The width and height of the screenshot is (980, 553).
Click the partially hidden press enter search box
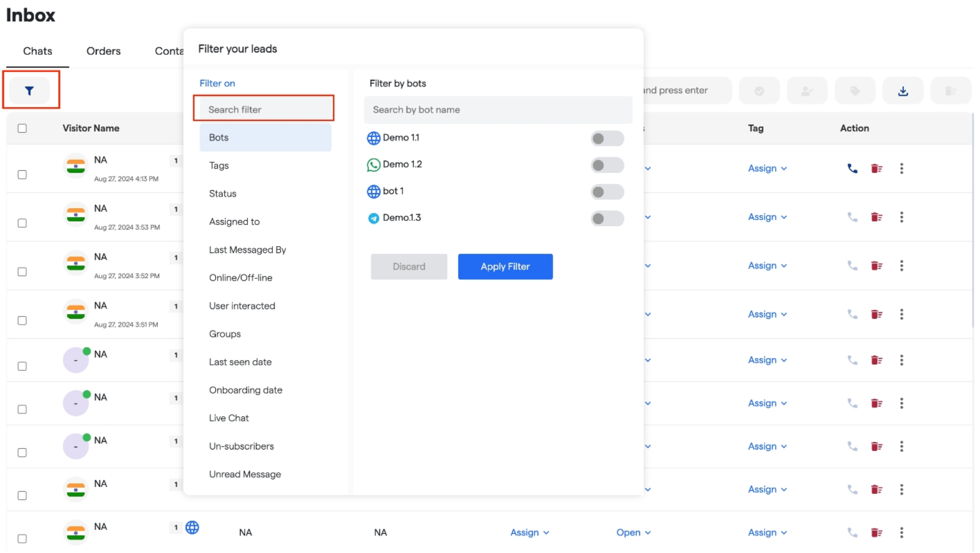[x=687, y=91]
